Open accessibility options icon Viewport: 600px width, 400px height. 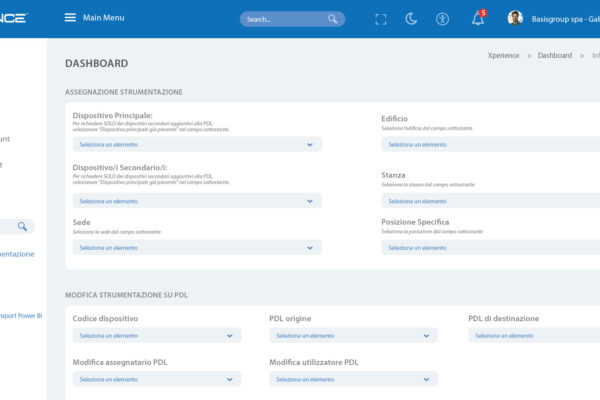442,19
